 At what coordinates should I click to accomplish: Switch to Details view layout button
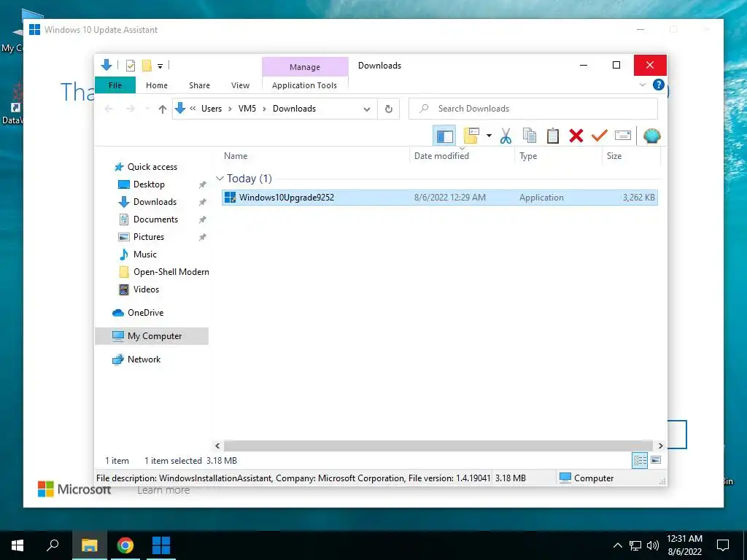pyautogui.click(x=639, y=461)
